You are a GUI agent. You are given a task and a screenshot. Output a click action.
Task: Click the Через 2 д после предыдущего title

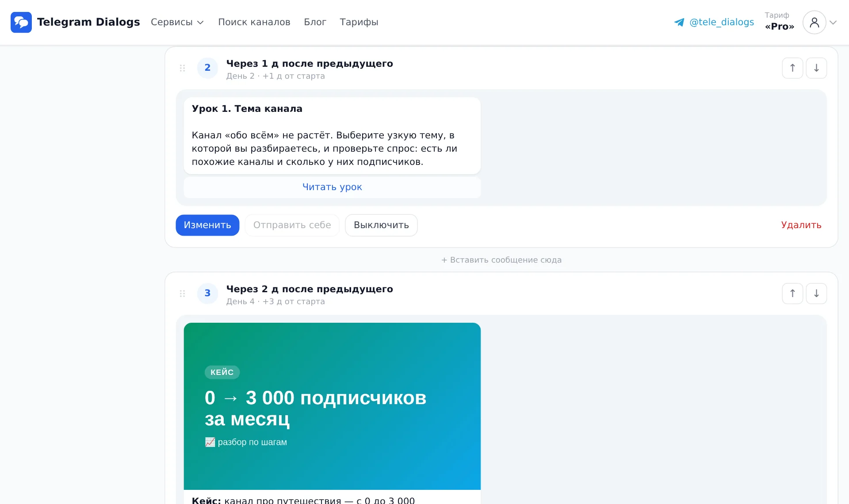310,289
